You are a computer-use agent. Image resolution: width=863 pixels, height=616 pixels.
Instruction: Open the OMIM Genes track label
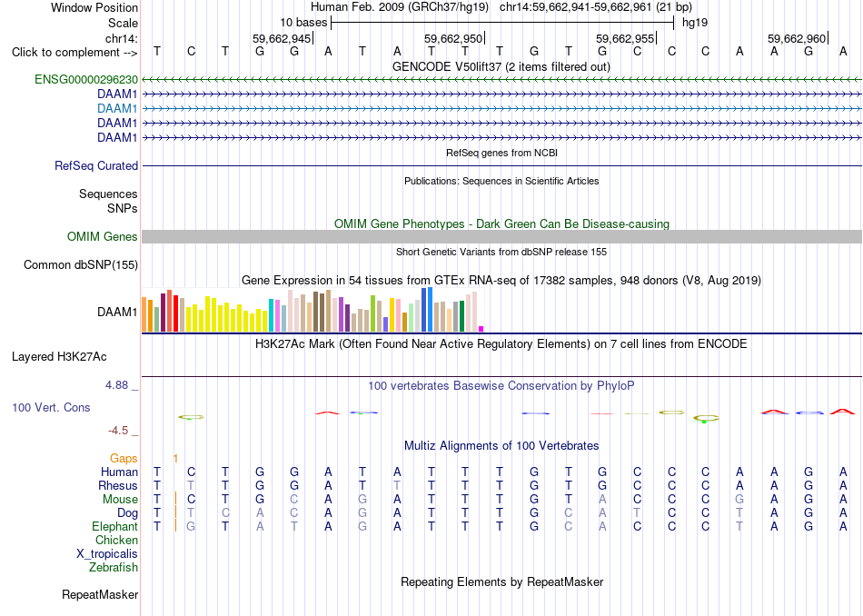tap(103, 237)
